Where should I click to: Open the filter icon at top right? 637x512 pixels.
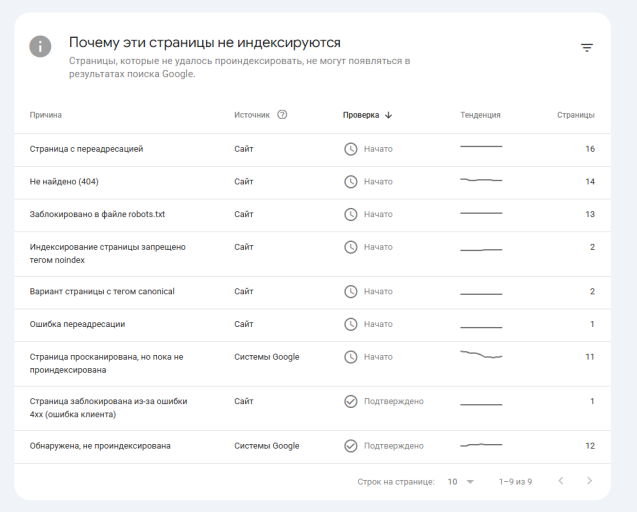point(587,48)
